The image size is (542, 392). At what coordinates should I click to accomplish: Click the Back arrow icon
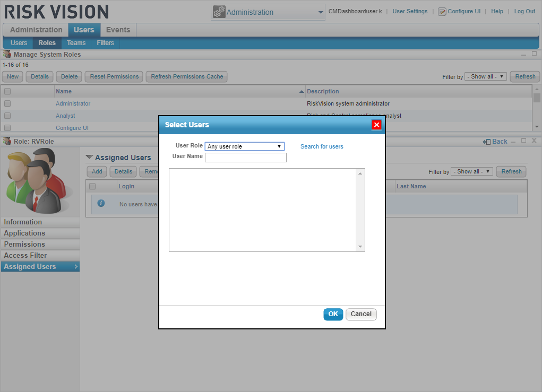tap(486, 142)
